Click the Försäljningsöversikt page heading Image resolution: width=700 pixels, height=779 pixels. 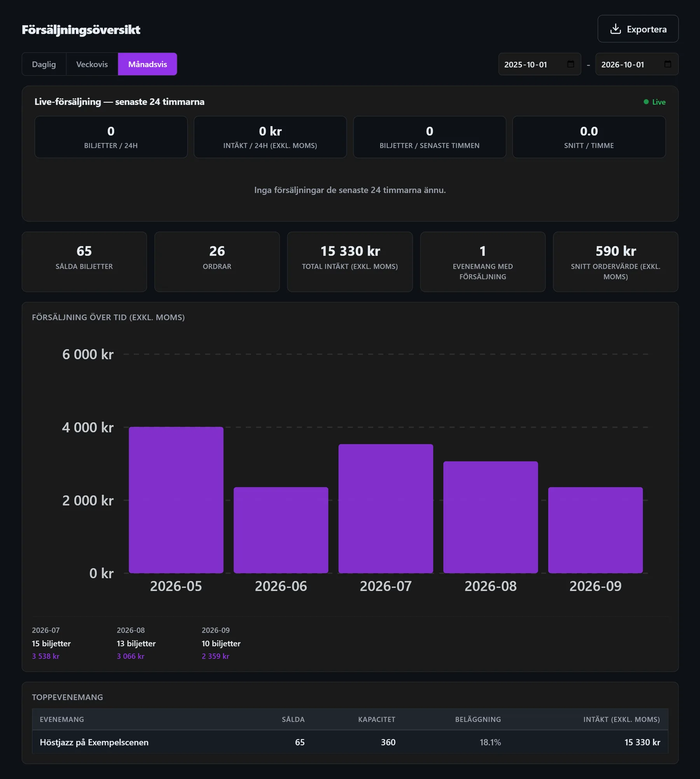click(x=81, y=30)
